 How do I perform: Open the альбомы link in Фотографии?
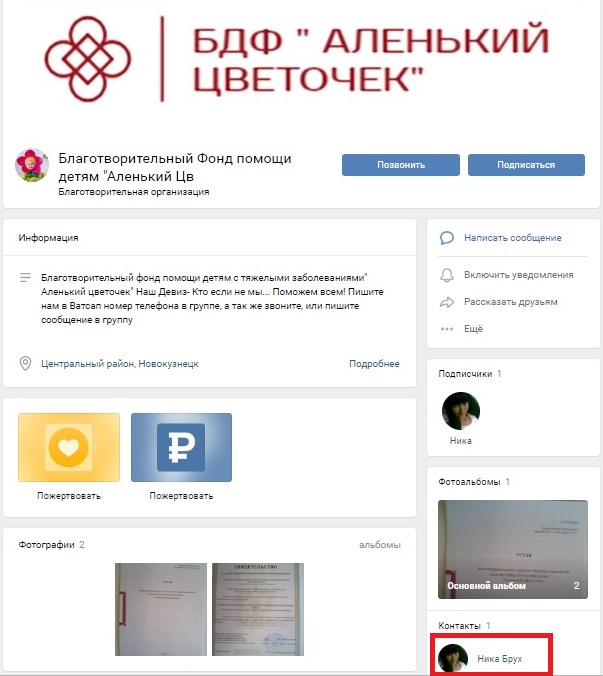(380, 545)
